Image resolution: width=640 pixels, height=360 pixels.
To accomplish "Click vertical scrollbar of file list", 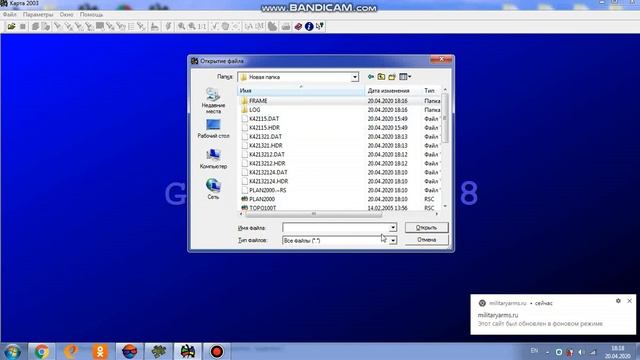I will [x=445, y=118].
